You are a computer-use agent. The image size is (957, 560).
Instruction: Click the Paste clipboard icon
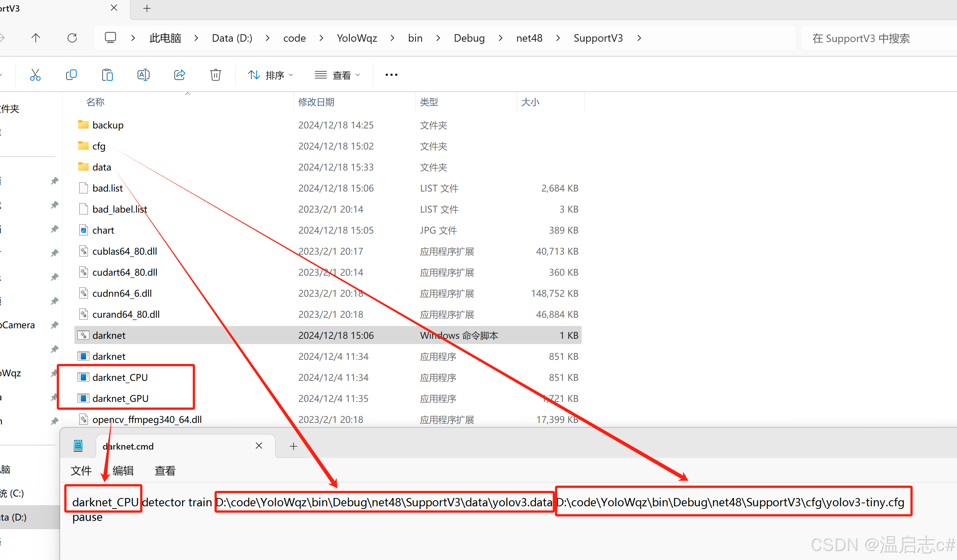(x=107, y=75)
